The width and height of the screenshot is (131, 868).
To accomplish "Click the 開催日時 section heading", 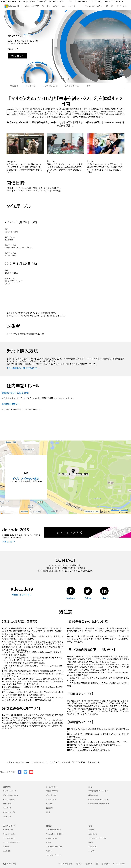I will [16, 183].
